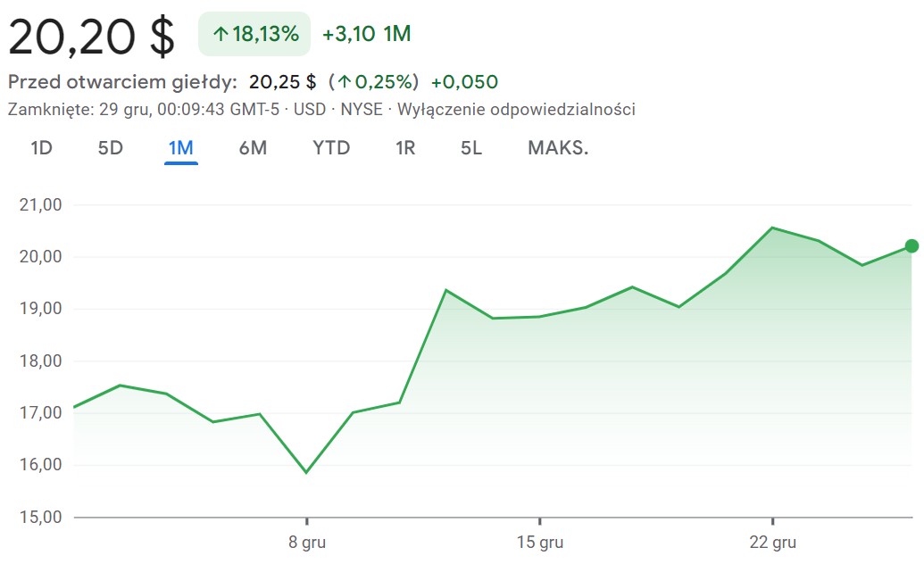Open the YTD range tab
Image resolution: width=924 pixels, height=564 pixels.
pos(331,148)
